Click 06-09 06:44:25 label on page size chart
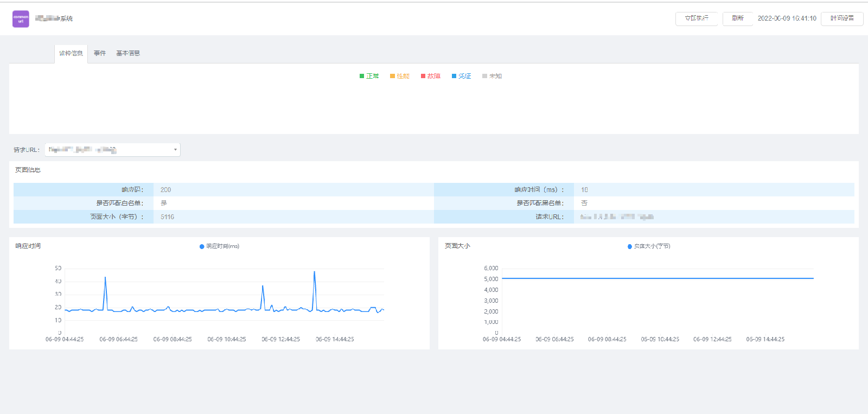Image resolution: width=868 pixels, height=414 pixels. pyautogui.click(x=554, y=339)
